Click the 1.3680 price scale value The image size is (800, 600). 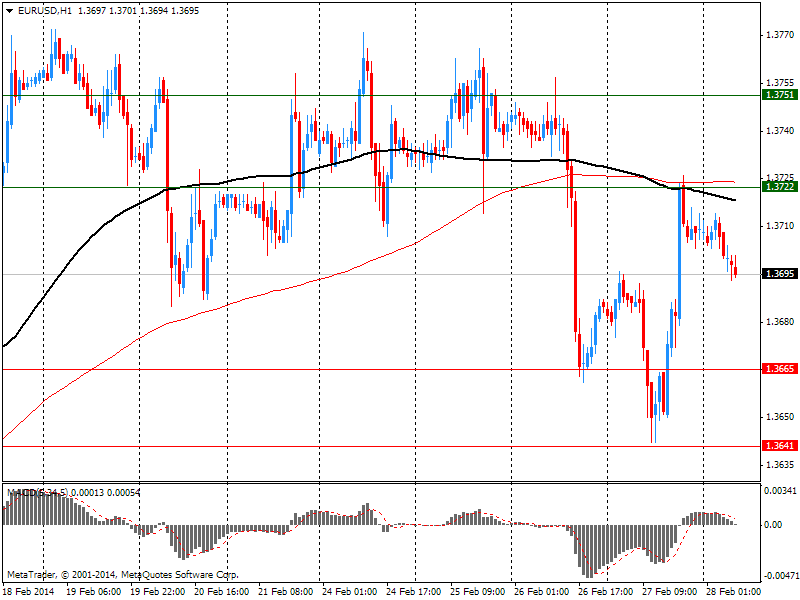click(x=780, y=321)
